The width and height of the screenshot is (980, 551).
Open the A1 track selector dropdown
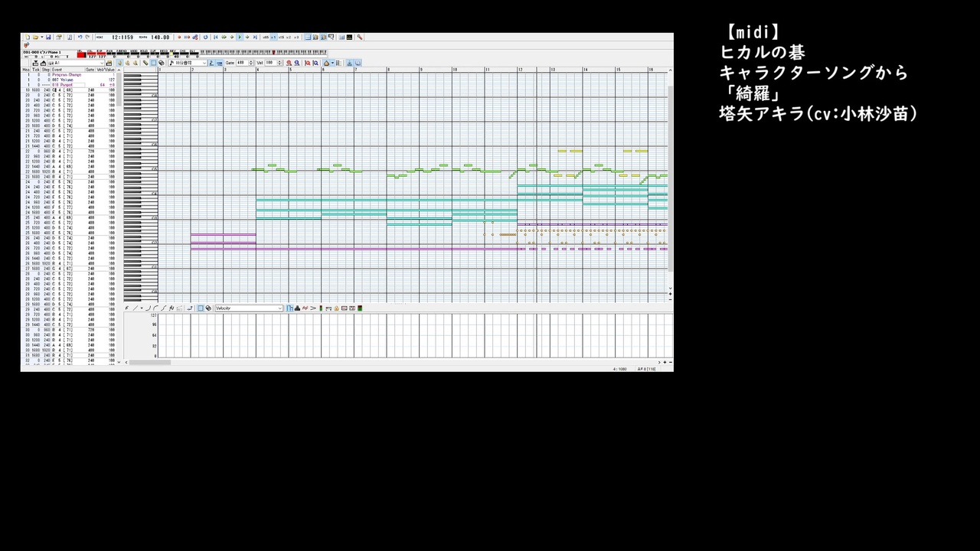(102, 63)
